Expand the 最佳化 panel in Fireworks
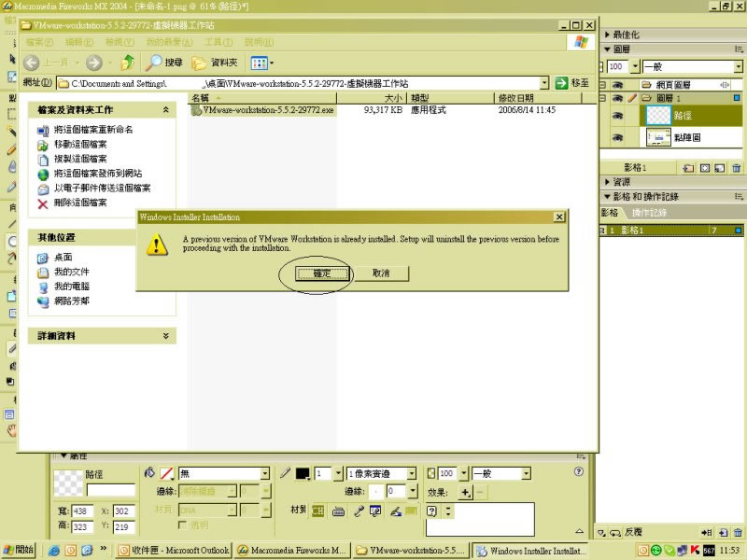The width and height of the screenshot is (747, 560). tap(608, 35)
